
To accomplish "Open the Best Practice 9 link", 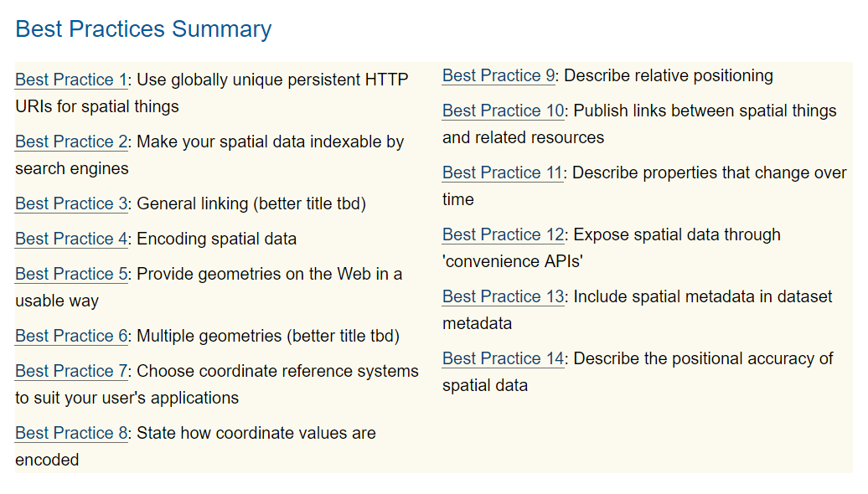I will coord(499,76).
